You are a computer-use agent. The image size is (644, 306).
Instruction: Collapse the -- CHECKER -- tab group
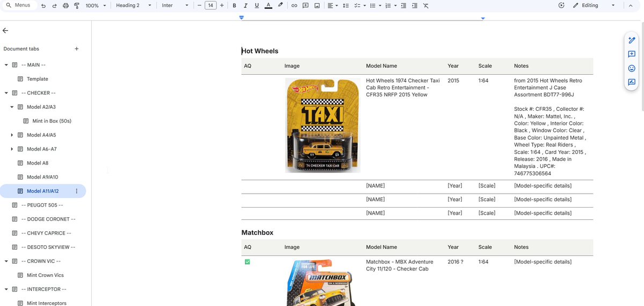[6, 93]
